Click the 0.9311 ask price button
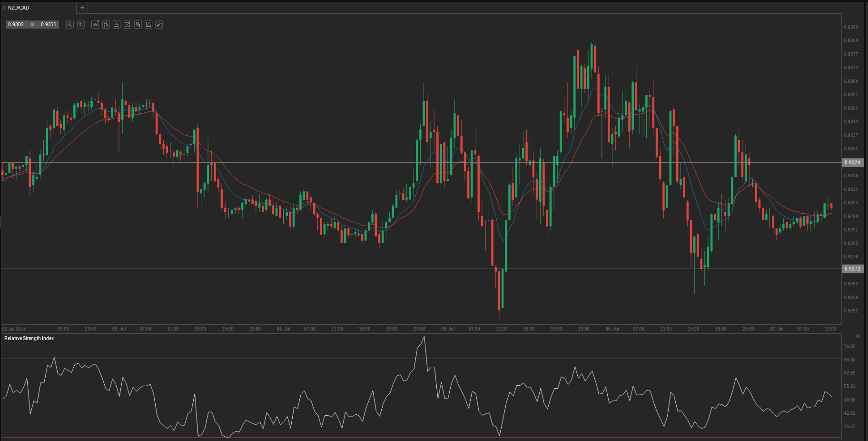The width and height of the screenshot is (868, 441). coord(49,24)
